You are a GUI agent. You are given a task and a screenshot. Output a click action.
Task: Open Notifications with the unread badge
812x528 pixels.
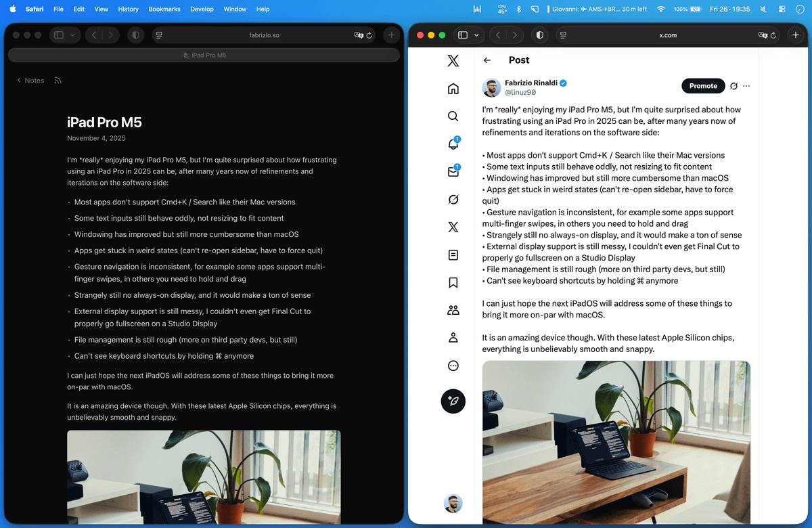pyautogui.click(x=453, y=144)
